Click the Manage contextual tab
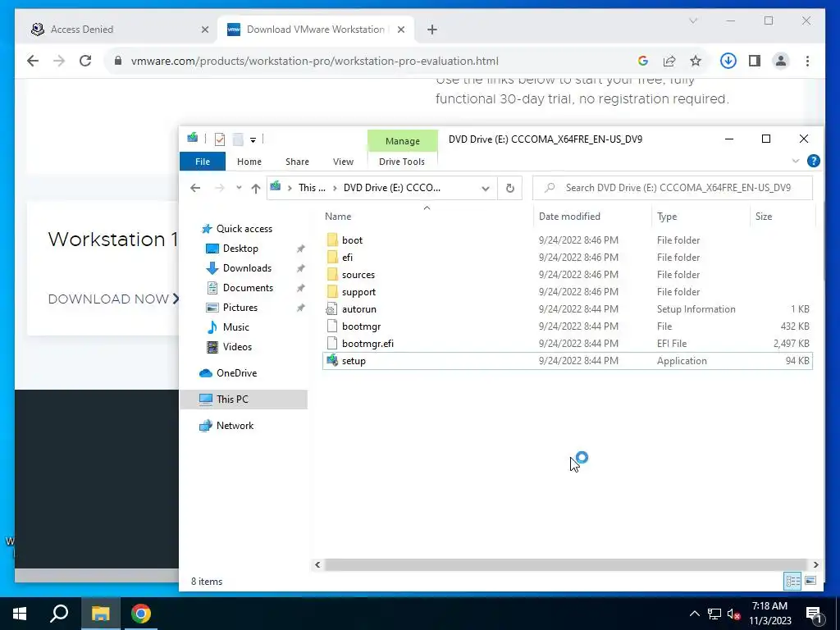The width and height of the screenshot is (840, 630). click(402, 141)
